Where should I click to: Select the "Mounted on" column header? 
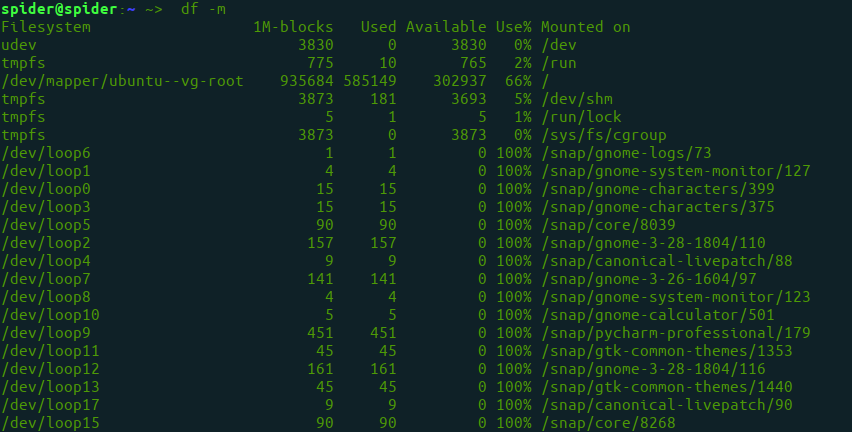[x=585, y=27]
